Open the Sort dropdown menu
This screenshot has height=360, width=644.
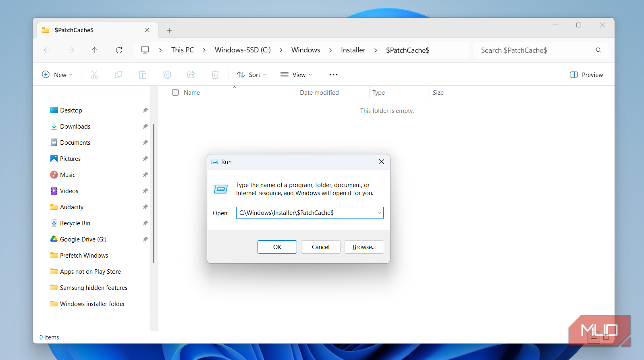pos(251,75)
